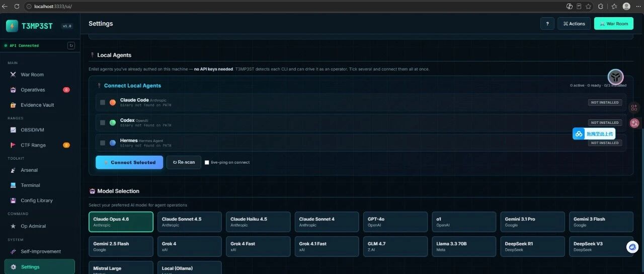Click the floating round avatar widget

[x=616, y=77]
